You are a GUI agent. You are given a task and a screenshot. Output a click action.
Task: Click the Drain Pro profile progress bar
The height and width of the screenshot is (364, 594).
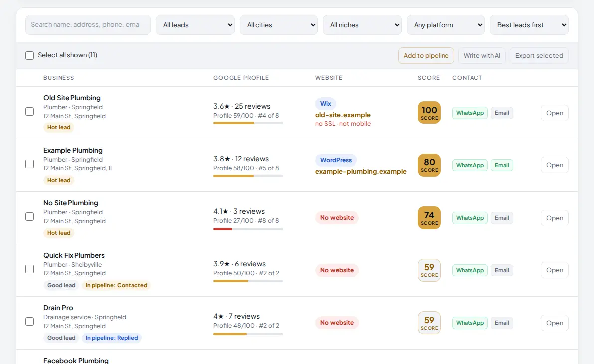click(248, 334)
